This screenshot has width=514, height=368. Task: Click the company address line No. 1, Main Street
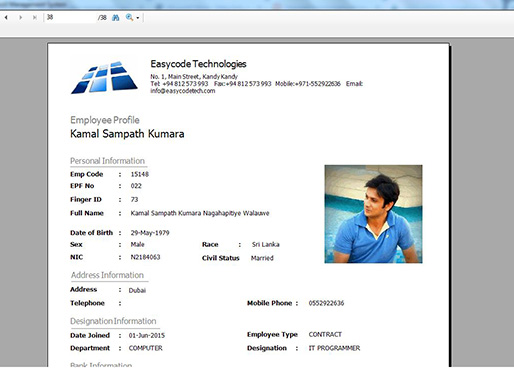pyautogui.click(x=194, y=76)
